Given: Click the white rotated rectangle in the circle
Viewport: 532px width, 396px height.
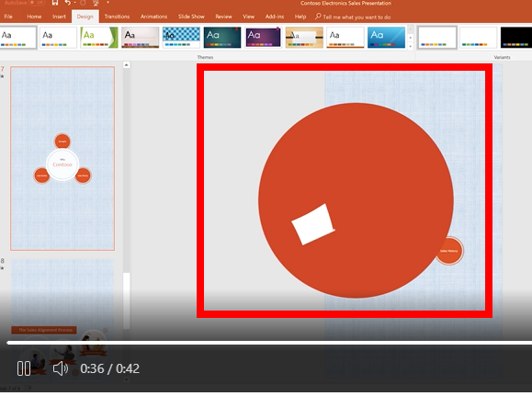Looking at the screenshot, I should coord(313,224).
